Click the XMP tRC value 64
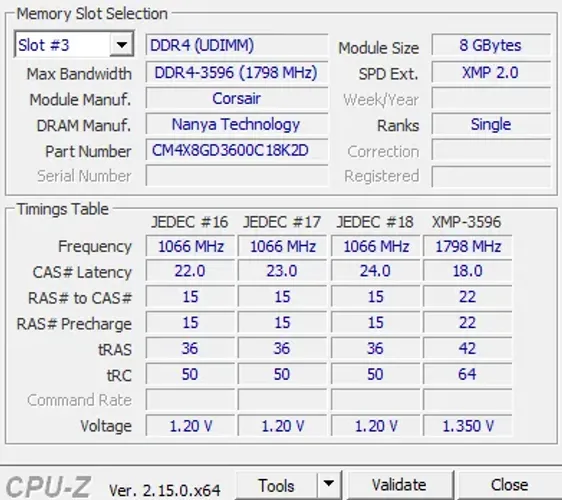 pos(468,374)
